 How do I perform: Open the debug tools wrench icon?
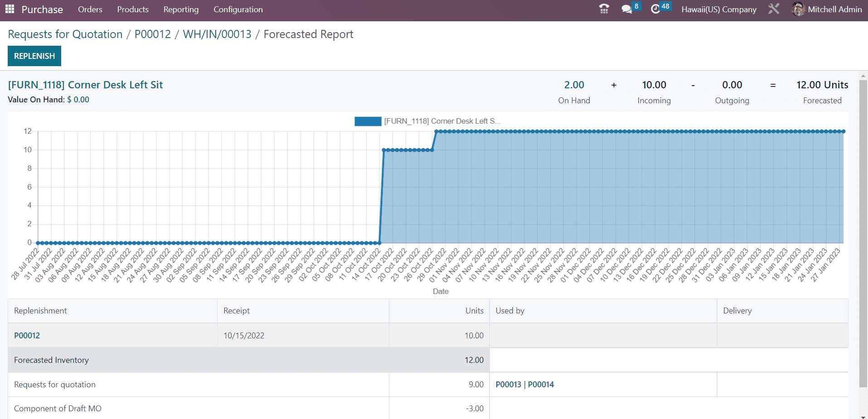[x=774, y=10]
